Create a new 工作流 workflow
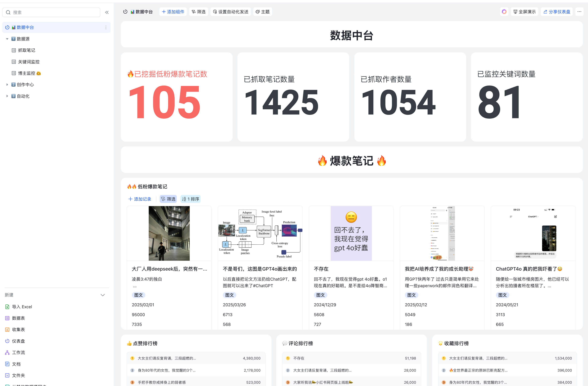Image resolution: width=588 pixels, height=386 pixels. 18,352
